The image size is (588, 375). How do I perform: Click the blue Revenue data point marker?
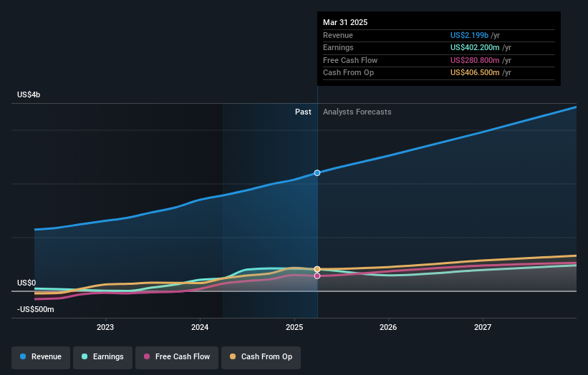point(317,172)
